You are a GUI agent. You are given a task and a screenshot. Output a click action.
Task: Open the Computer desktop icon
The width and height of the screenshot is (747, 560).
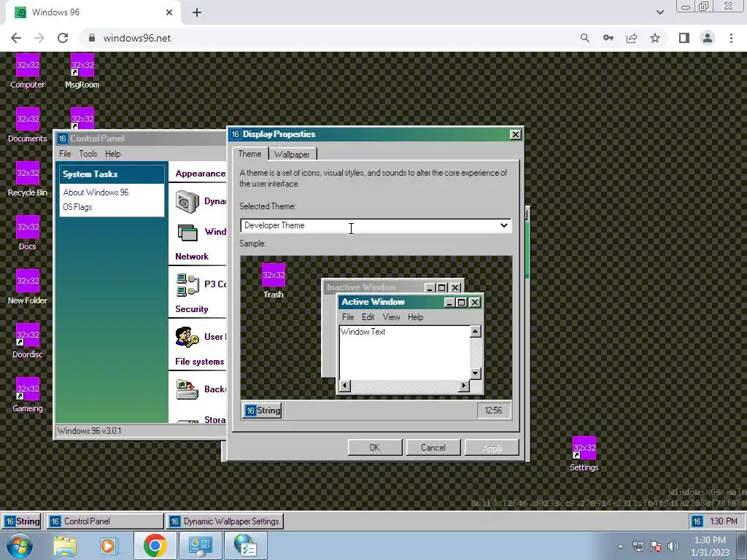tap(28, 71)
